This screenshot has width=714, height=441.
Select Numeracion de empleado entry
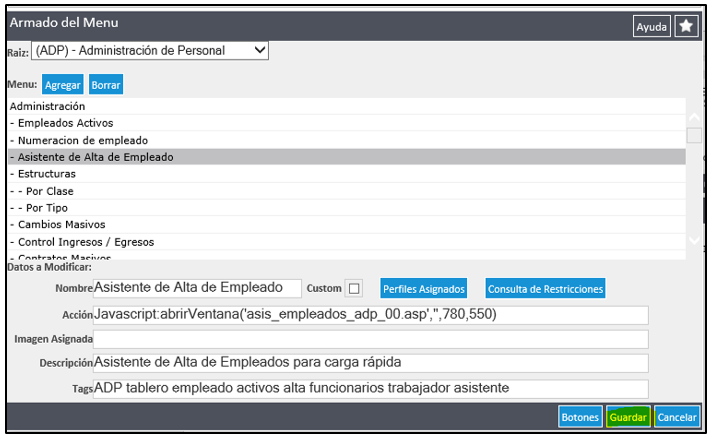(x=78, y=140)
